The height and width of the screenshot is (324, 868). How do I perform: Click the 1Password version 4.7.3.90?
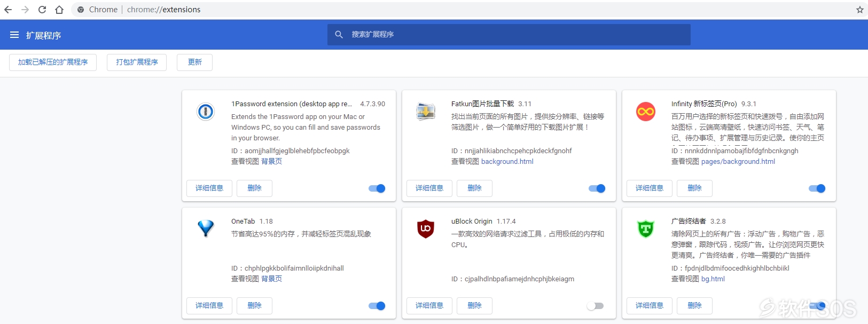(x=373, y=104)
